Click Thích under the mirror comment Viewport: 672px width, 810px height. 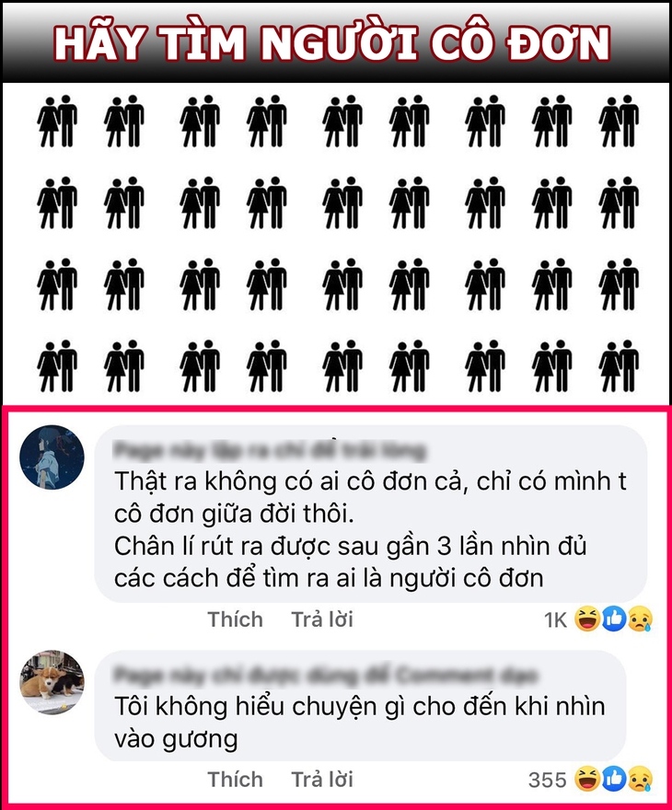point(235,780)
